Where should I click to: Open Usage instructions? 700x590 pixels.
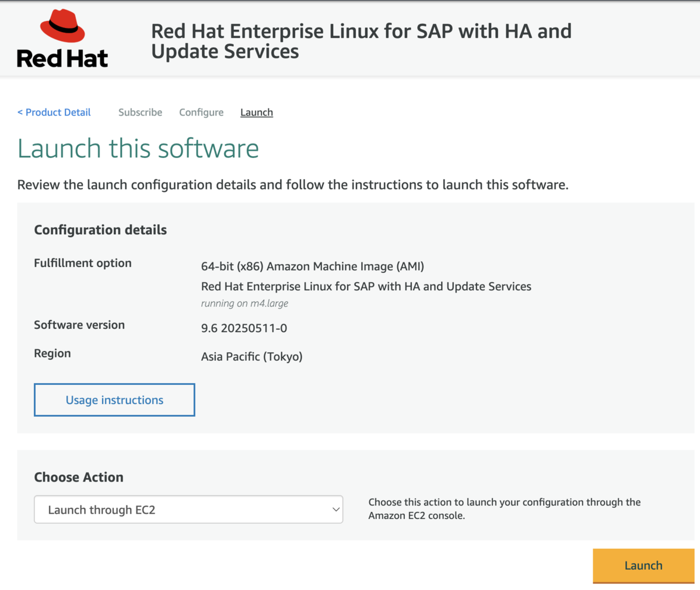click(x=114, y=400)
